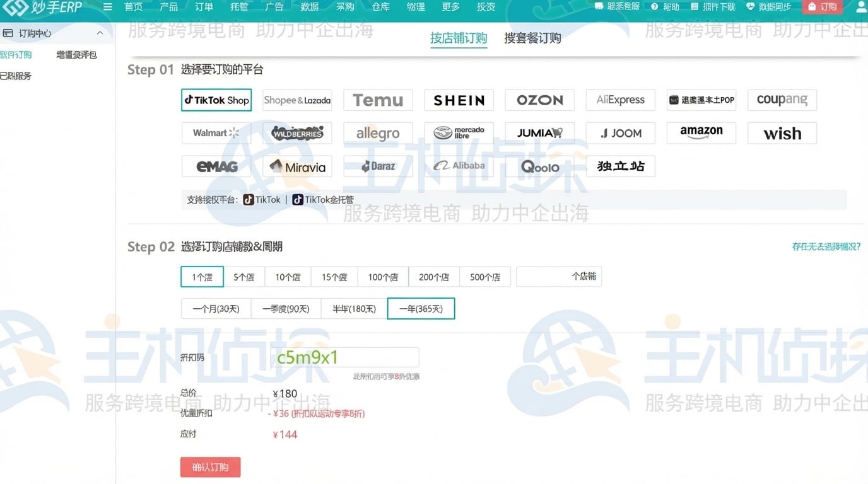This screenshot has height=484, width=868.
Task: Click the hamburger menu icon beside logo
Action: pos(108,7)
